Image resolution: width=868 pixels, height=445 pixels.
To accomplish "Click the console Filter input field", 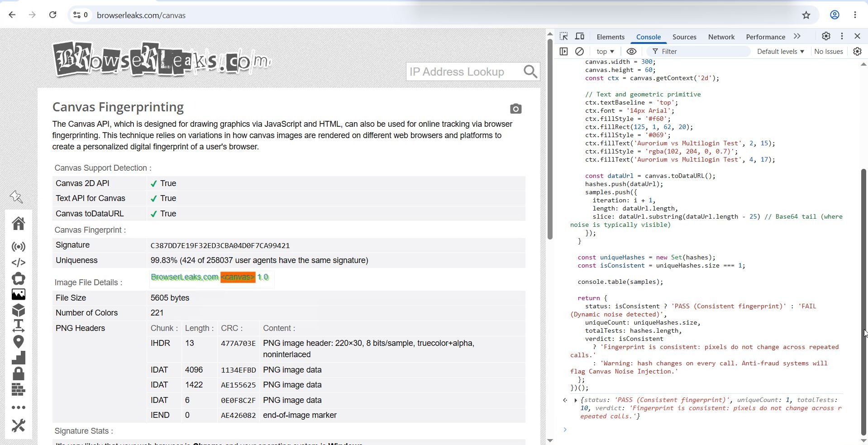I will pos(699,52).
